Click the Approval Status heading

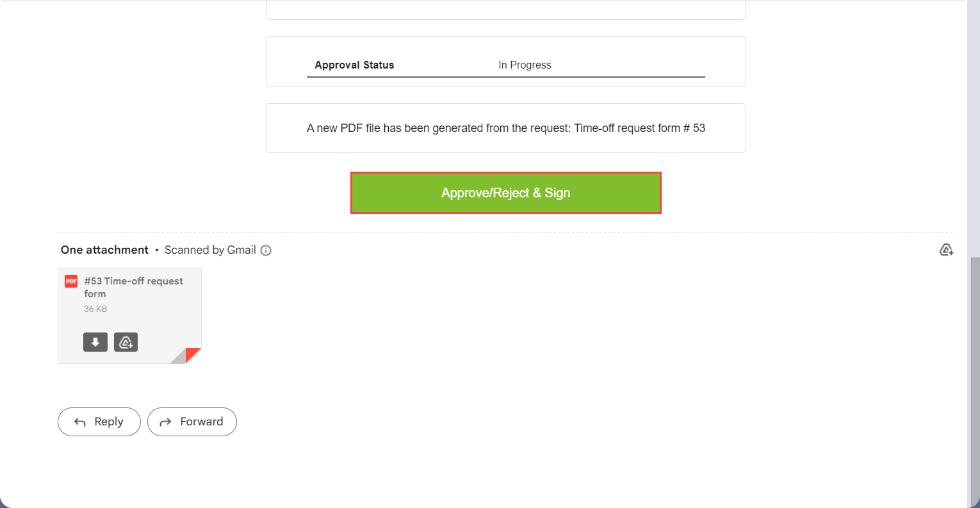click(354, 65)
